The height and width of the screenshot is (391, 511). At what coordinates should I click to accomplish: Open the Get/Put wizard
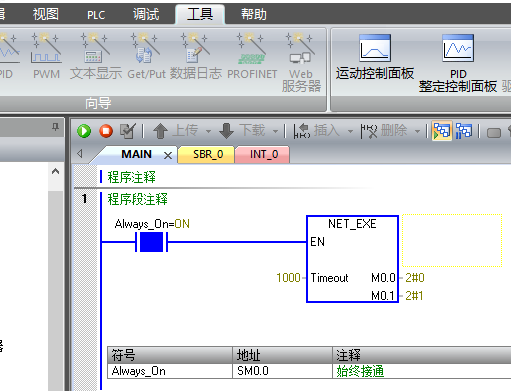[x=146, y=56]
